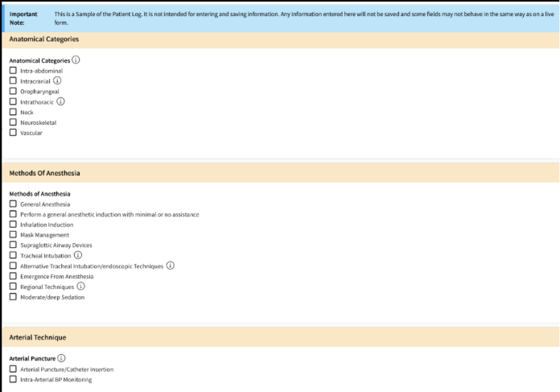Viewport: 560px width, 392px height.
Task: Tick the Neuroskeletal checkbox
Action: tap(13, 122)
